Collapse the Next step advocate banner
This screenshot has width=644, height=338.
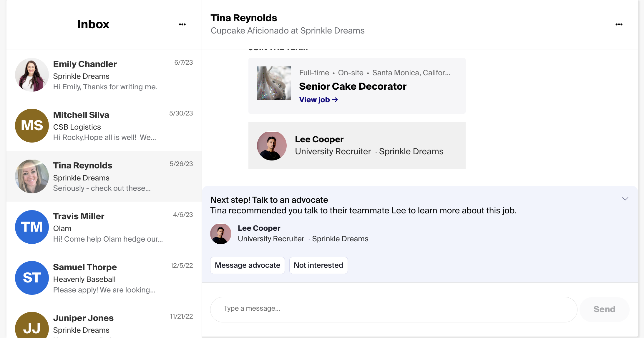tap(625, 199)
